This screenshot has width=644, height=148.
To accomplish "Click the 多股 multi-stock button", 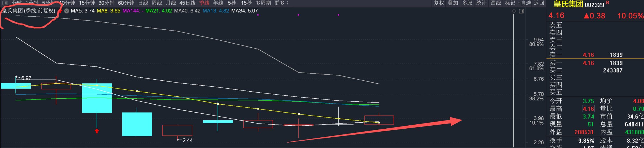I will click(467, 3).
